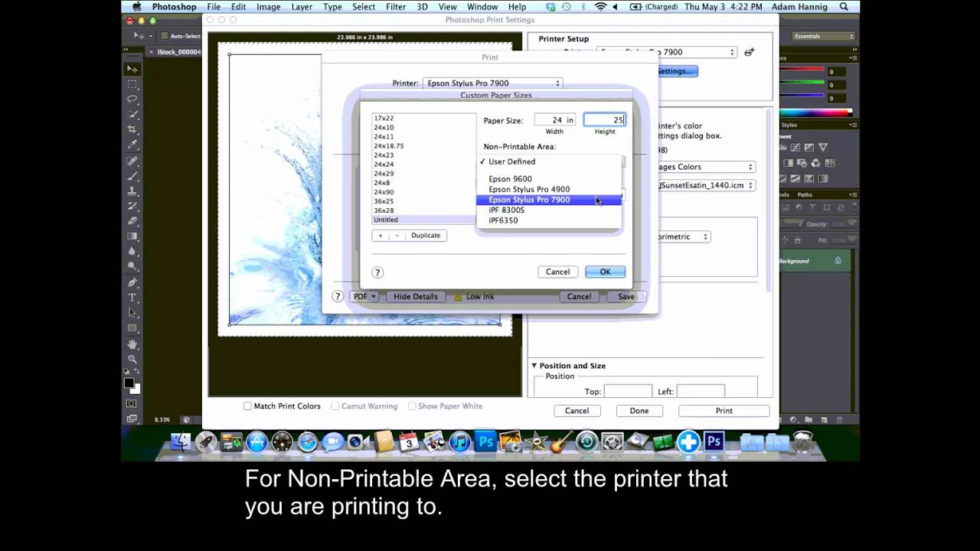This screenshot has width=980, height=551.
Task: Select the Dodge tool
Action: click(132, 267)
